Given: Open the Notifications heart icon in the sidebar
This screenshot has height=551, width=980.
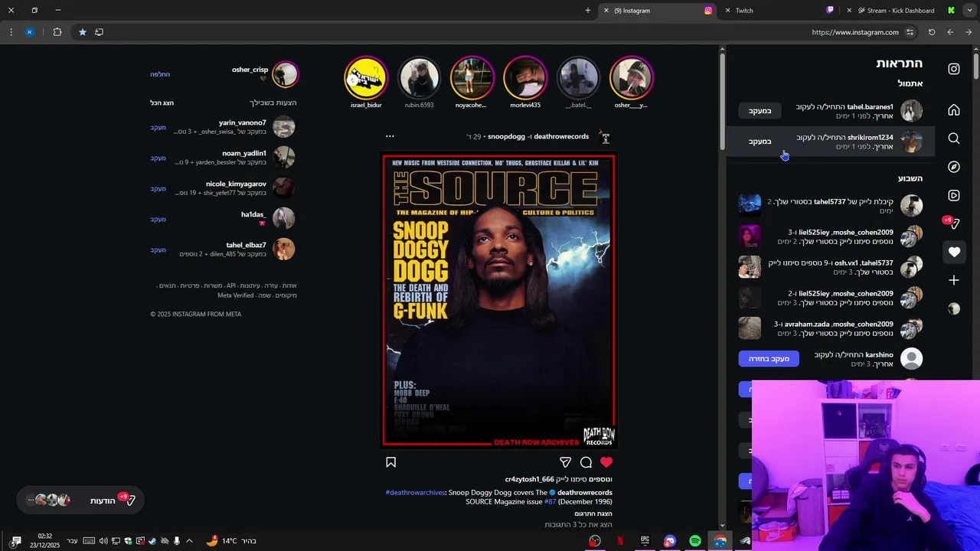Looking at the screenshot, I should [x=954, y=252].
